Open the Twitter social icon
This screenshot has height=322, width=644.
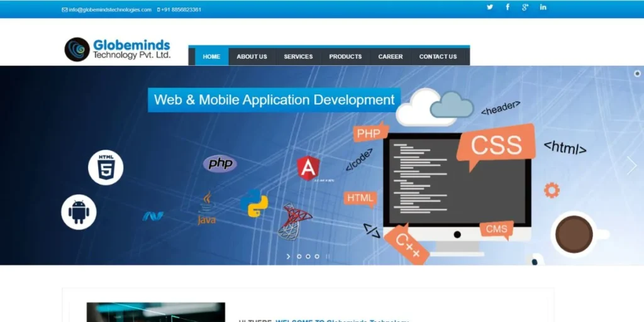pos(489,7)
